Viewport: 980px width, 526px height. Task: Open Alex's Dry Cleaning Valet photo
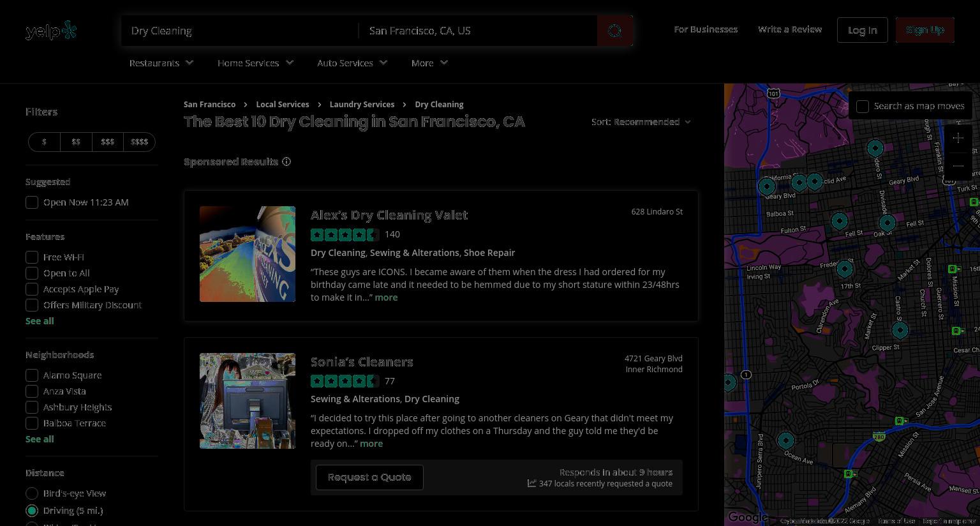248,254
